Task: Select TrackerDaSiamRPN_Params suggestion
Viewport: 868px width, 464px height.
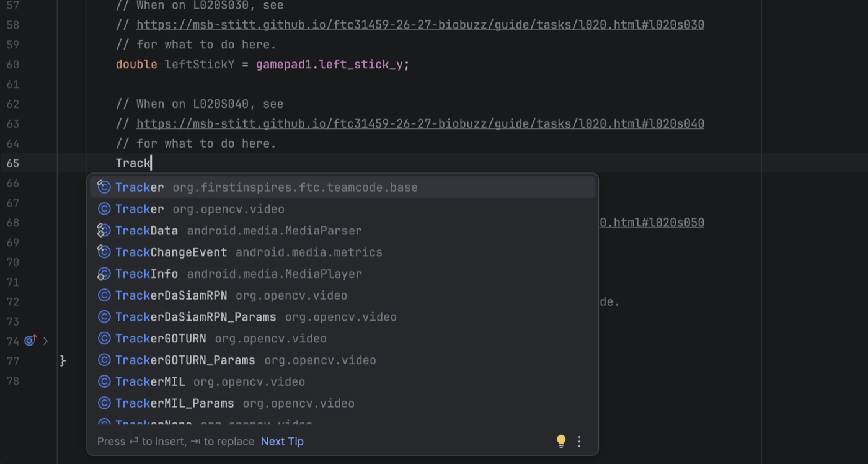Action: [343, 317]
